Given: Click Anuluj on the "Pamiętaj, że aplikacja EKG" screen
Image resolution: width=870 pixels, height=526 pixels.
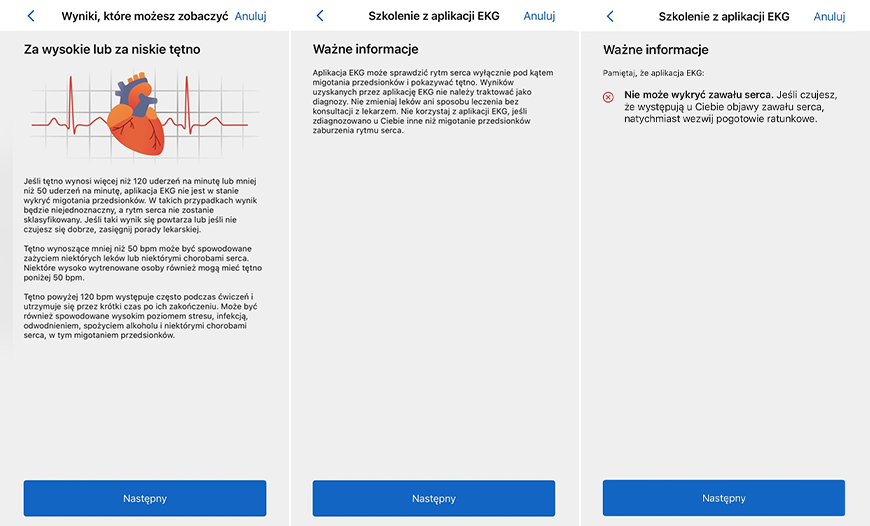Looking at the screenshot, I should tap(829, 16).
